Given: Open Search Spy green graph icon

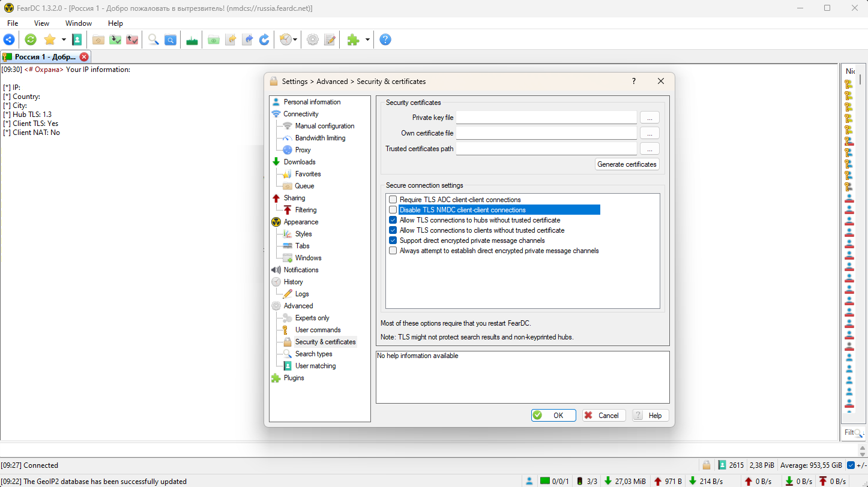Looking at the screenshot, I should [192, 40].
